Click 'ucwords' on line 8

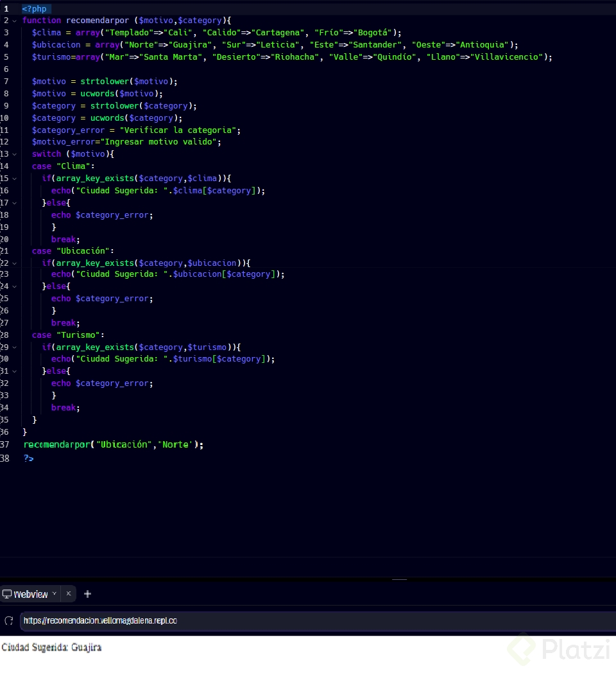click(98, 94)
